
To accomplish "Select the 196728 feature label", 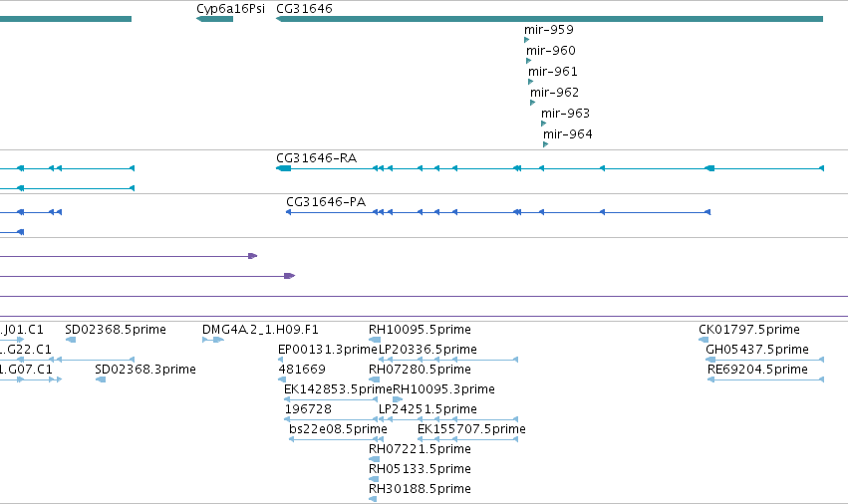I will [x=308, y=409].
